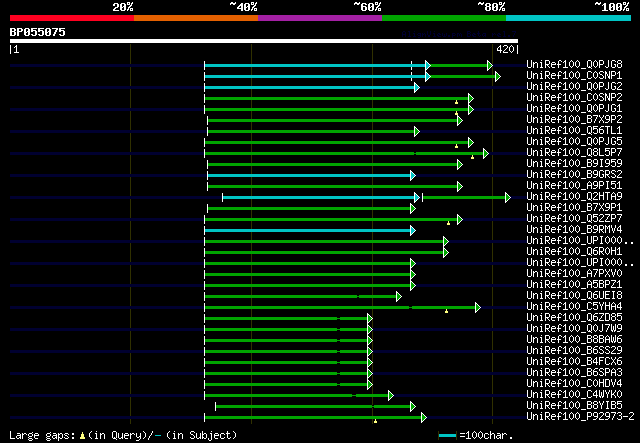Click the green alignment bar for B7X9P1
640x443 pixels.
point(309,209)
